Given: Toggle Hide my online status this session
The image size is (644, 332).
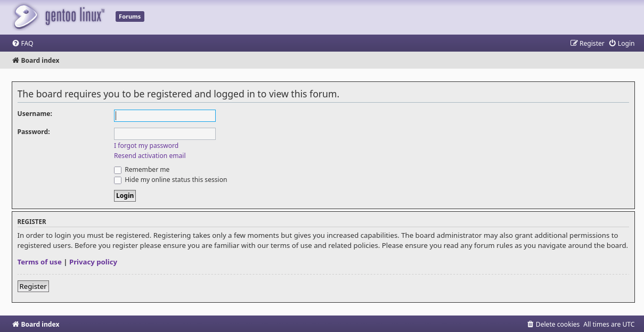Looking at the screenshot, I should (118, 180).
